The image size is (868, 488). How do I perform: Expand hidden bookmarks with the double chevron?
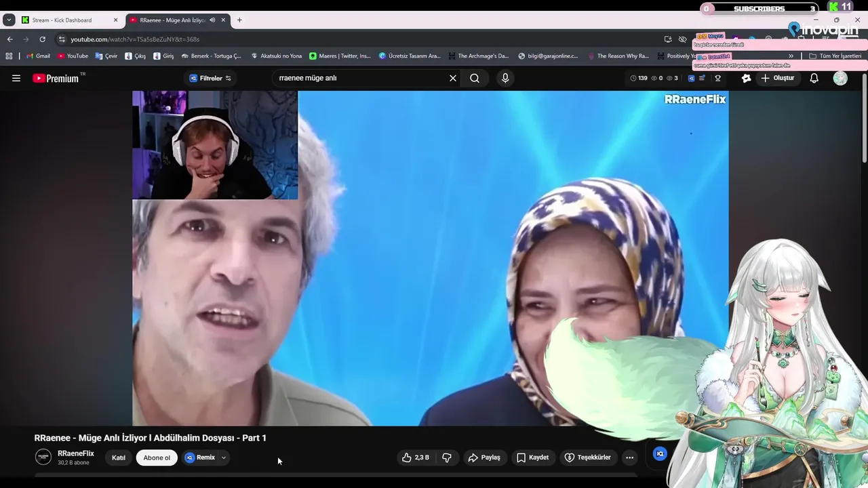(791, 56)
